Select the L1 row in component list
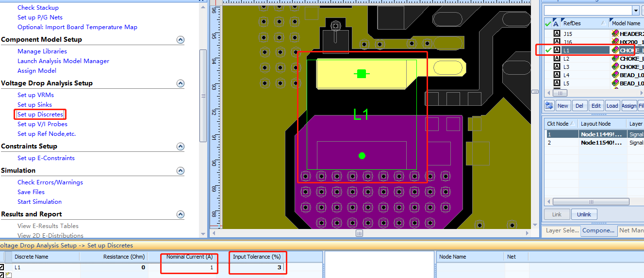This screenshot has height=278, width=644. pos(594,50)
